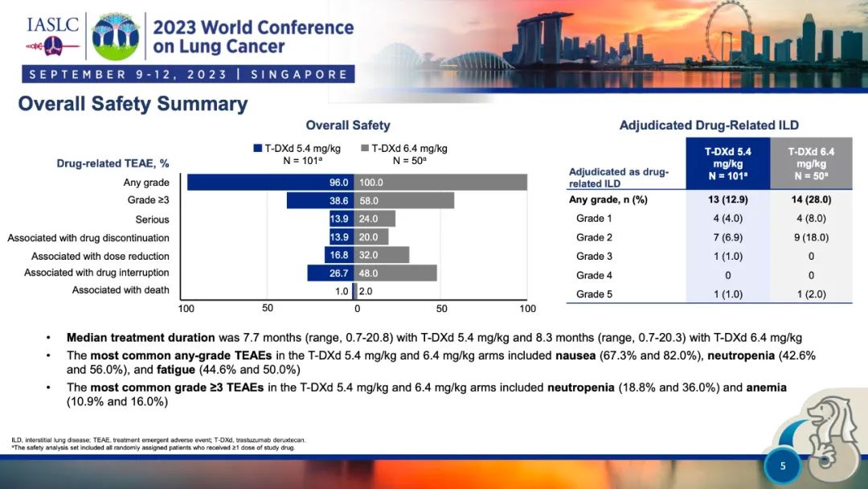Click the T-DXd 5.4 mg/kg table column header
This screenshot has height=489, width=868.
point(727,163)
